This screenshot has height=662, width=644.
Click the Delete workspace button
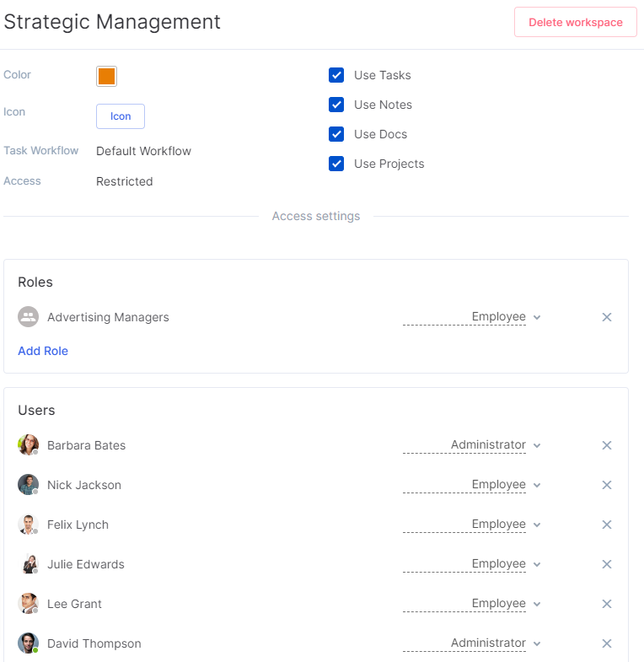click(x=575, y=22)
